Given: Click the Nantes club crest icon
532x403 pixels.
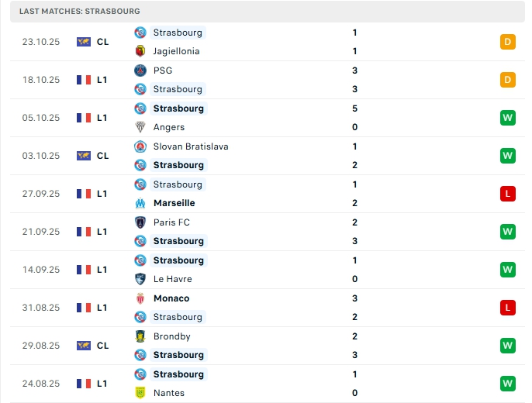Looking at the screenshot, I should coord(140,393).
